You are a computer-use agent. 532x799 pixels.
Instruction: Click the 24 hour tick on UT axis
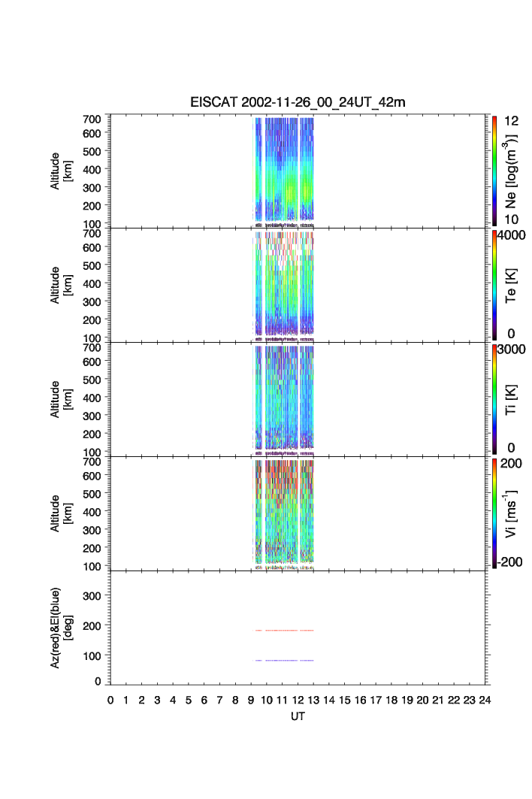(485, 700)
